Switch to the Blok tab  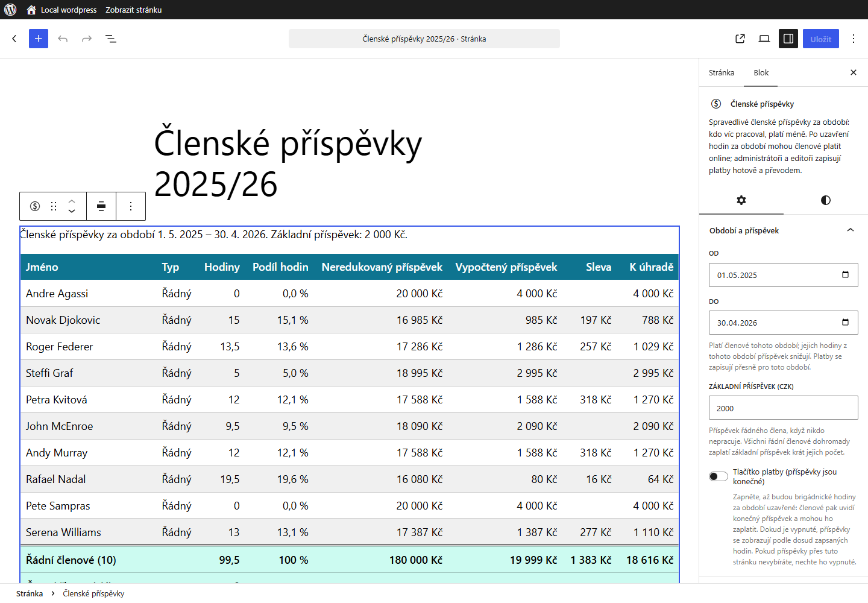click(761, 72)
